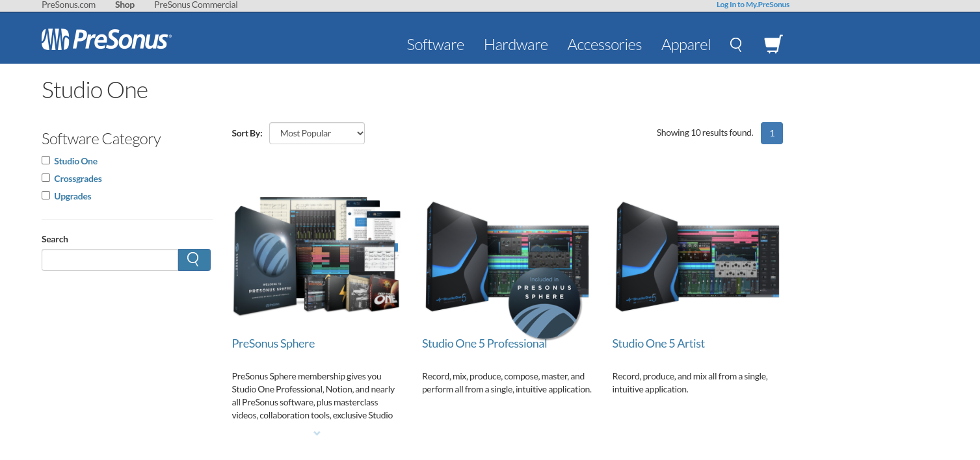Open the shopping cart
This screenshot has width=980, height=460.
point(773,44)
